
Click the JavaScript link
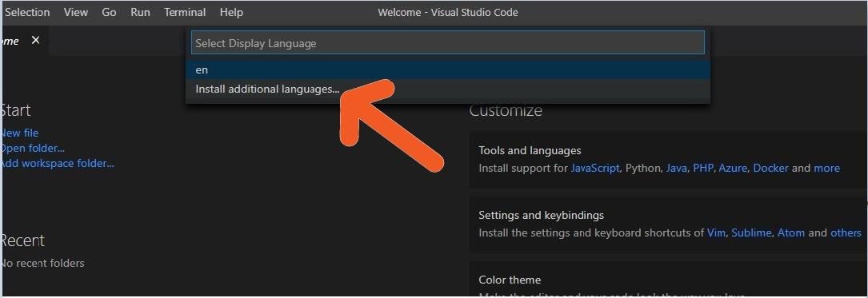(x=595, y=168)
